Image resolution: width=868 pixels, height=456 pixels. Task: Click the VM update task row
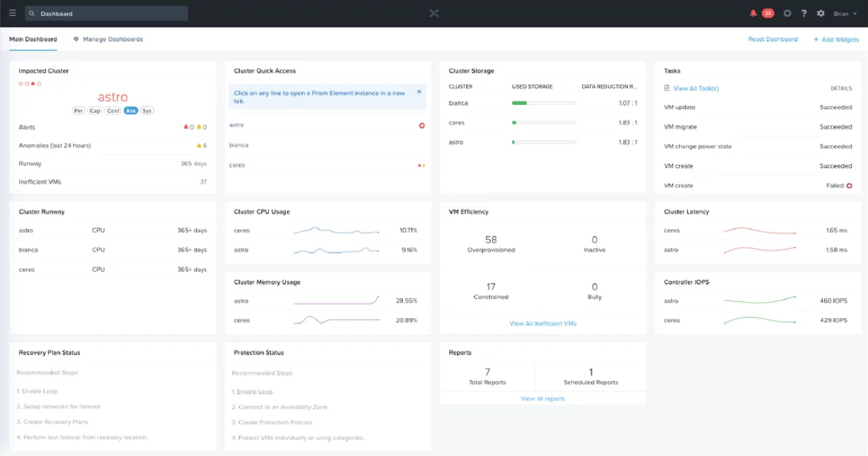tap(758, 107)
